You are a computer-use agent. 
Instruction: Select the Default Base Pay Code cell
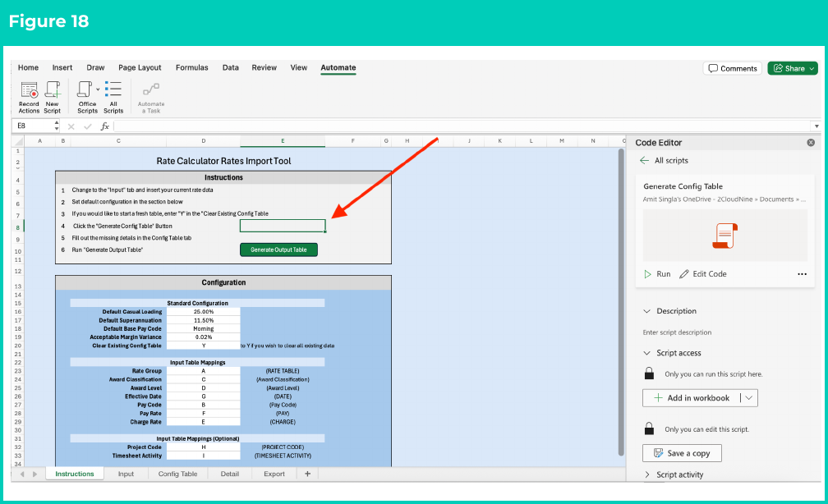[x=204, y=329]
